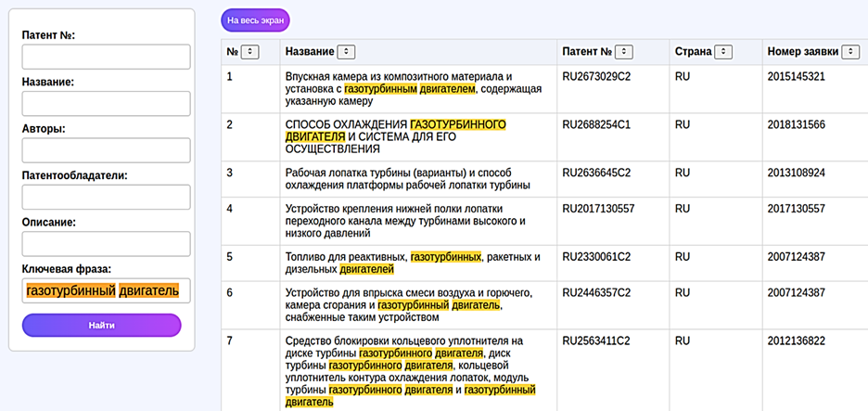Viewport: 868px width, 411px height.
Task: Click the sort icon next to № column
Action: pos(250,52)
